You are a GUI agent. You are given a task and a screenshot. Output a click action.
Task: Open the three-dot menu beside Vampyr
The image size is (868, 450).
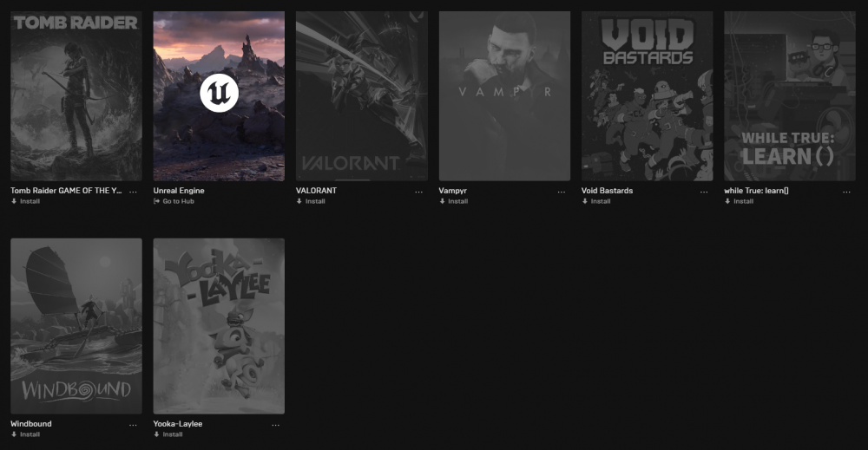pyautogui.click(x=562, y=192)
